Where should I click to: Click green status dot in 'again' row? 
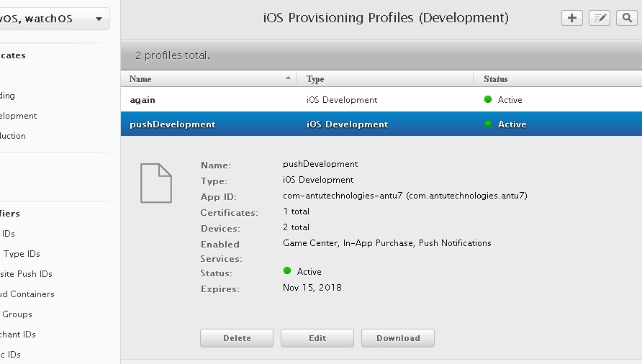[488, 100]
